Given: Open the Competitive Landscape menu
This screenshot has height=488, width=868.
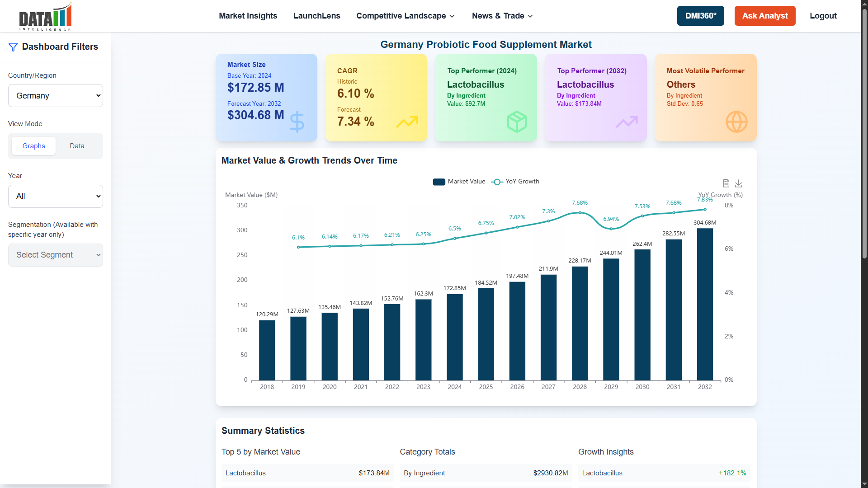Looking at the screenshot, I should (x=405, y=16).
